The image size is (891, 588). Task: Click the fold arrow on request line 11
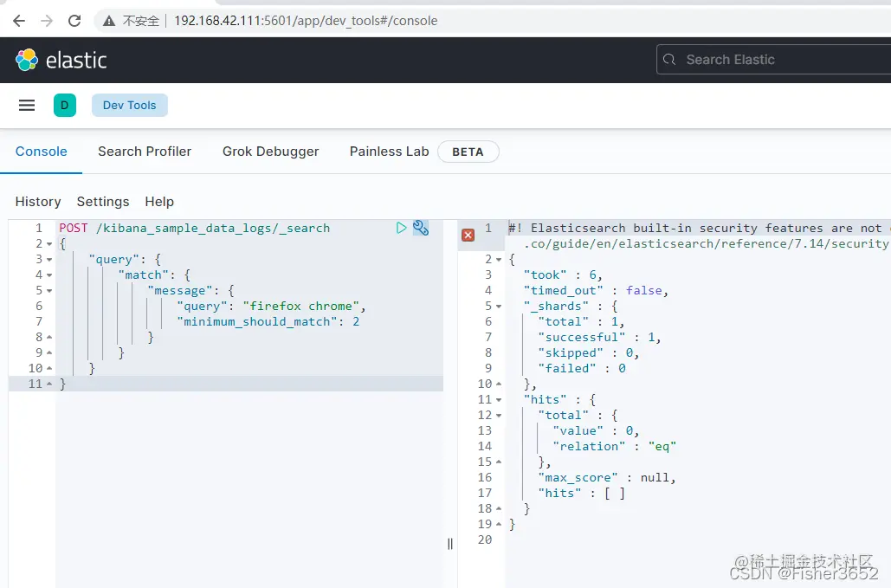49,384
